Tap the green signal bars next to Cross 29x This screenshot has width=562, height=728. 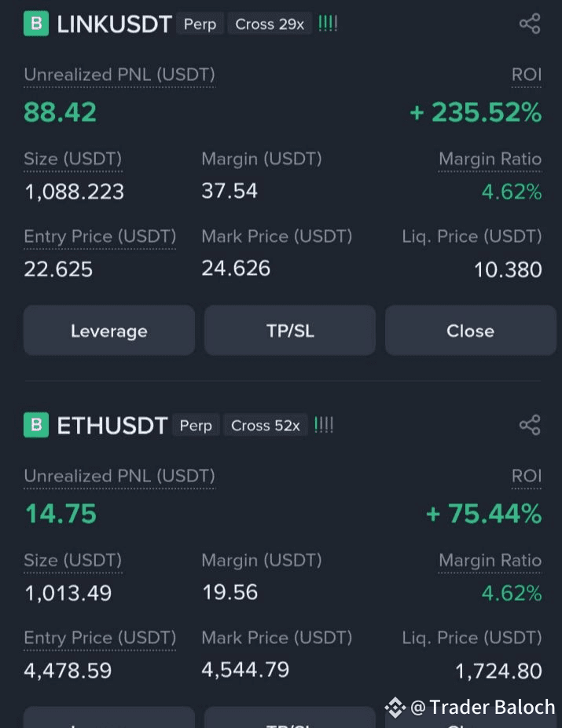click(328, 24)
